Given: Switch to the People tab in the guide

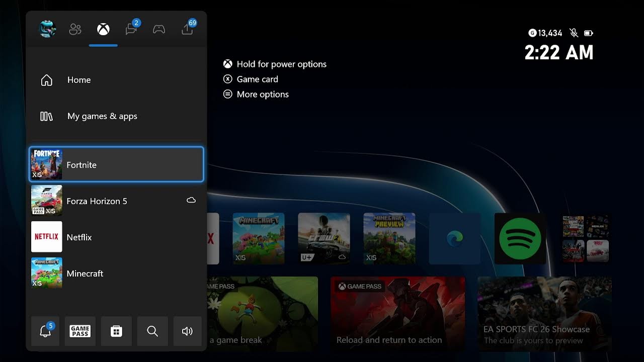Looking at the screenshot, I should (x=75, y=29).
